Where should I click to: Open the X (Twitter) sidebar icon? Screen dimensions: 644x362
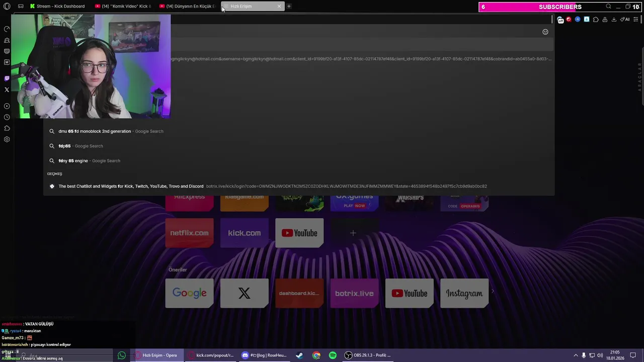pyautogui.click(x=7, y=89)
